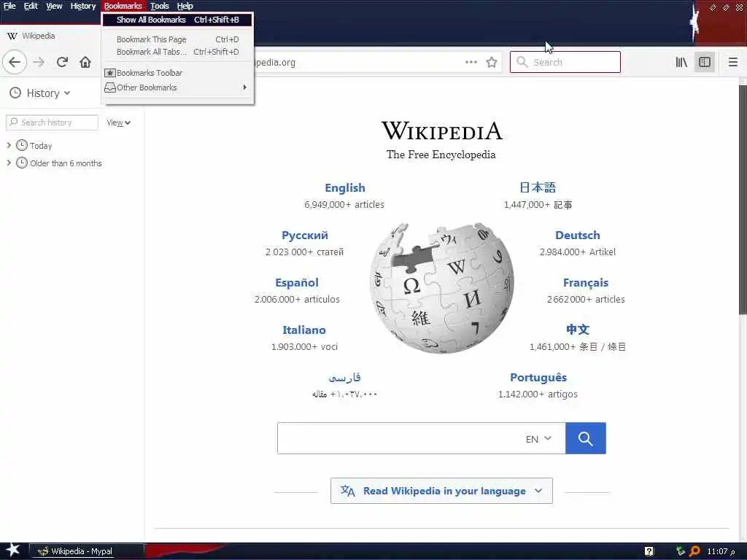This screenshot has height=560, width=747.
Task: Open the Tools menu
Action: (x=160, y=6)
